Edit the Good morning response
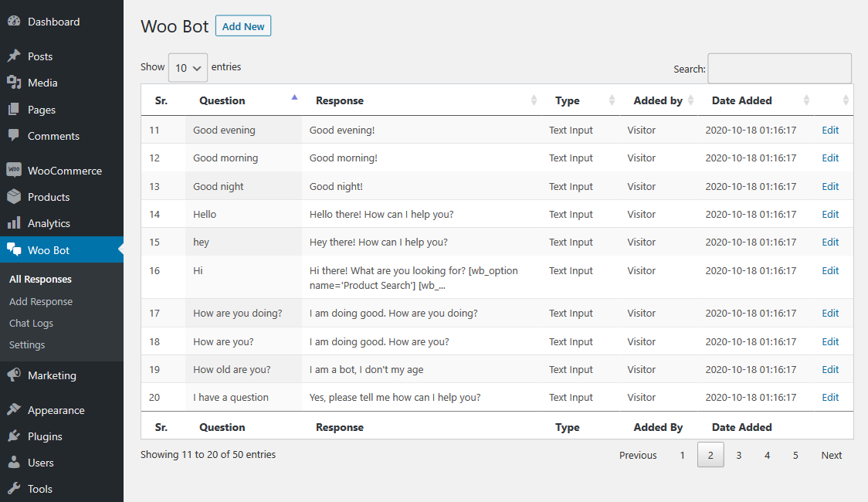 pyautogui.click(x=830, y=158)
